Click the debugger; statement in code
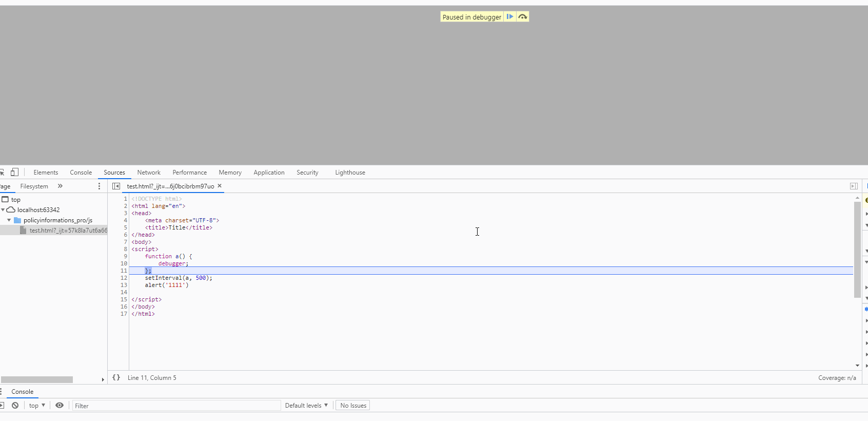This screenshot has height=421, width=868. (x=173, y=263)
